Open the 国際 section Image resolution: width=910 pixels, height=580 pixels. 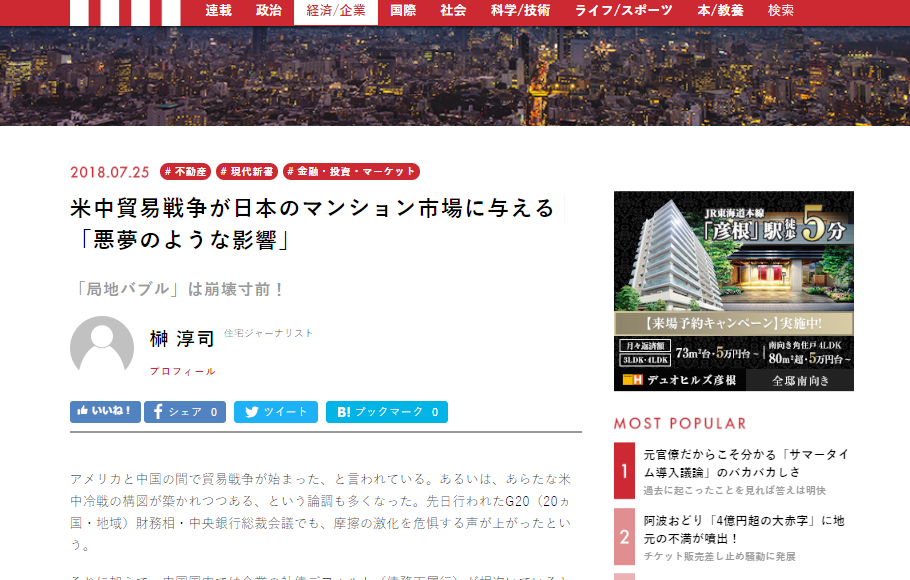pyautogui.click(x=403, y=11)
